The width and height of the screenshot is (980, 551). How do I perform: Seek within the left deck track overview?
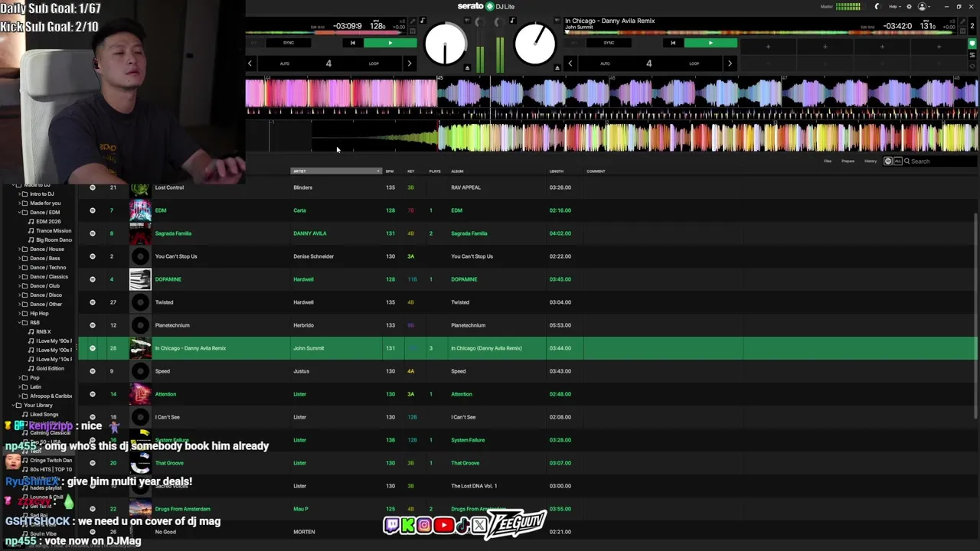coord(325,33)
